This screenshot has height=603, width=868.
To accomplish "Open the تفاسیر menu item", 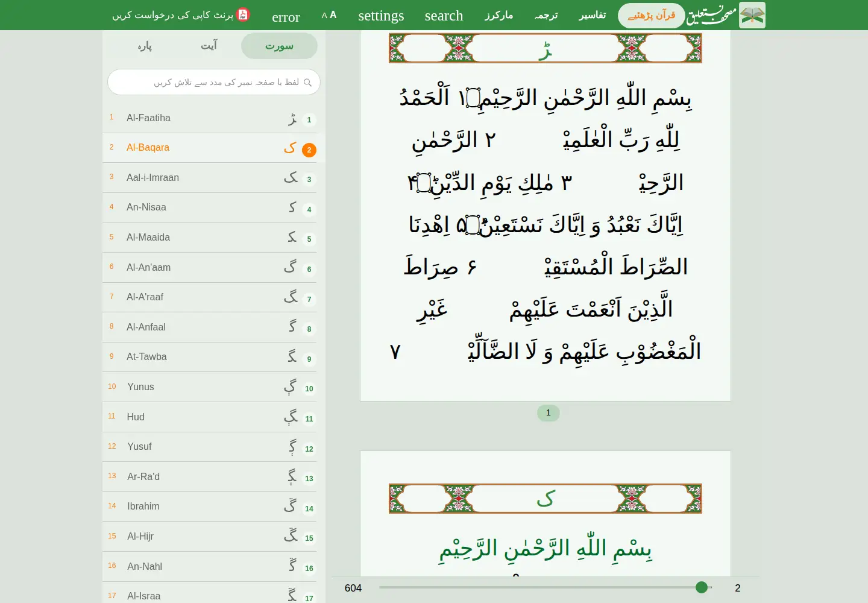I will point(593,16).
